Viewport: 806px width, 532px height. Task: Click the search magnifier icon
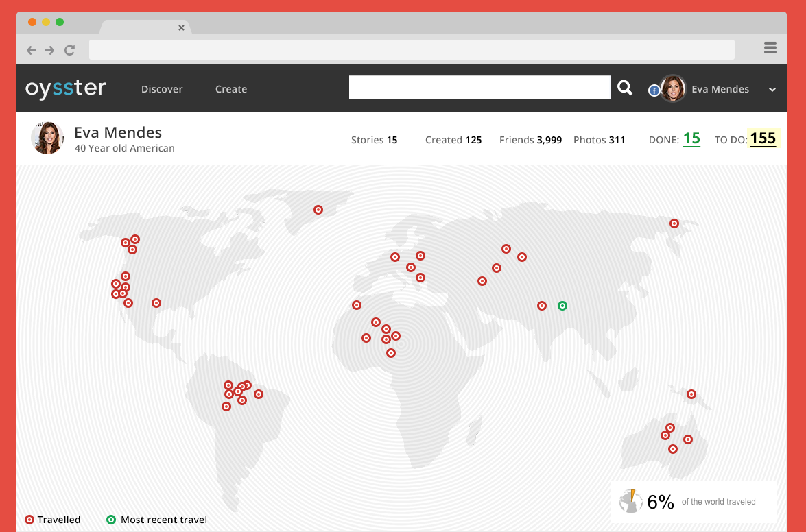(x=624, y=88)
